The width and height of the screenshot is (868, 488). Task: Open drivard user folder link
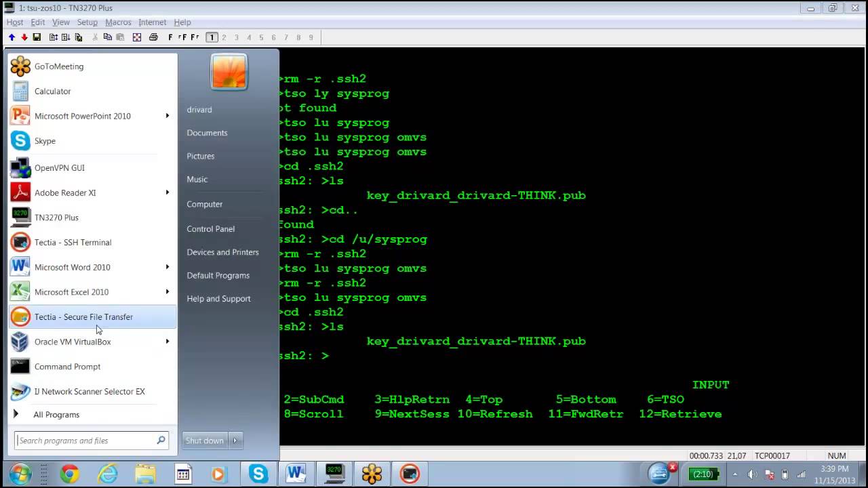(x=199, y=110)
